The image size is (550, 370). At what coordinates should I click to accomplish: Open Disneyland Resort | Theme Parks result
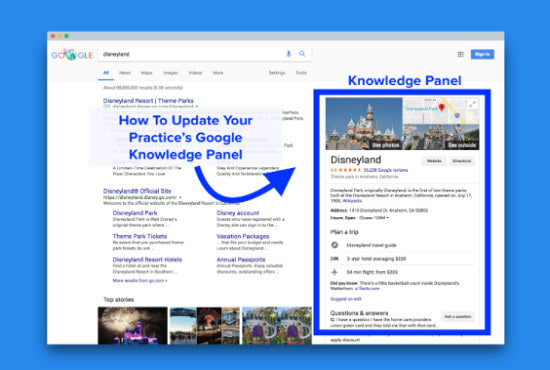[148, 101]
